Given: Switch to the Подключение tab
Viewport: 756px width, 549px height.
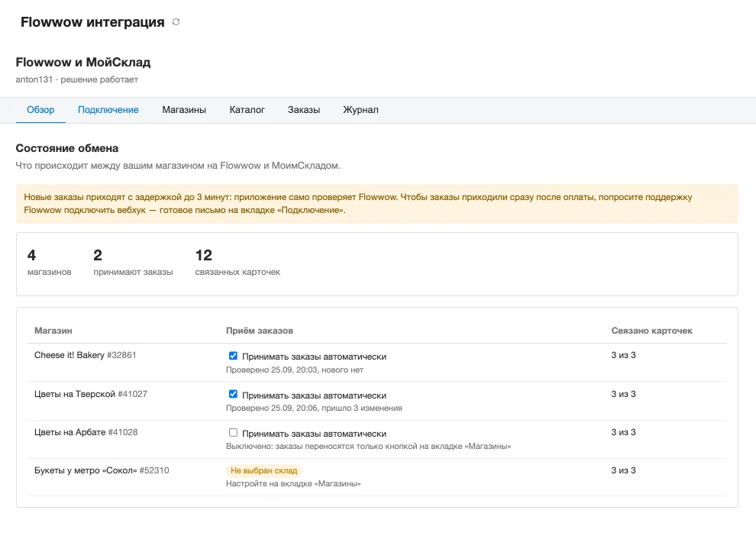Looking at the screenshot, I should click(108, 110).
